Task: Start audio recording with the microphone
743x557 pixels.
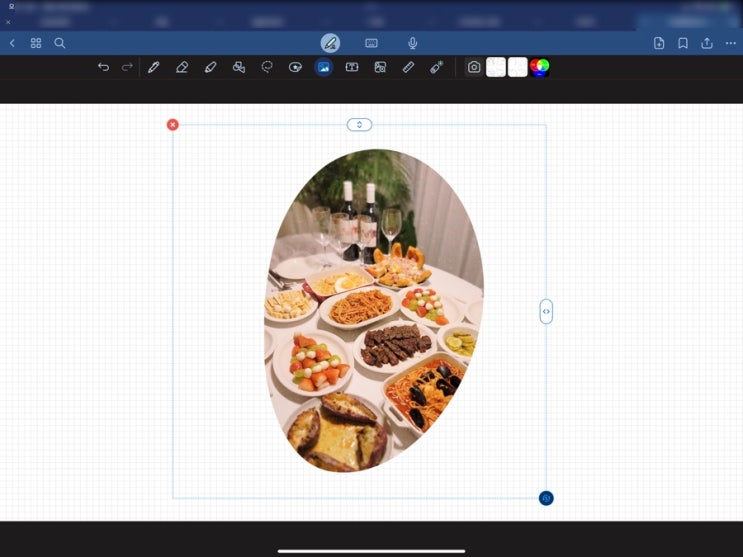Action: (x=413, y=43)
